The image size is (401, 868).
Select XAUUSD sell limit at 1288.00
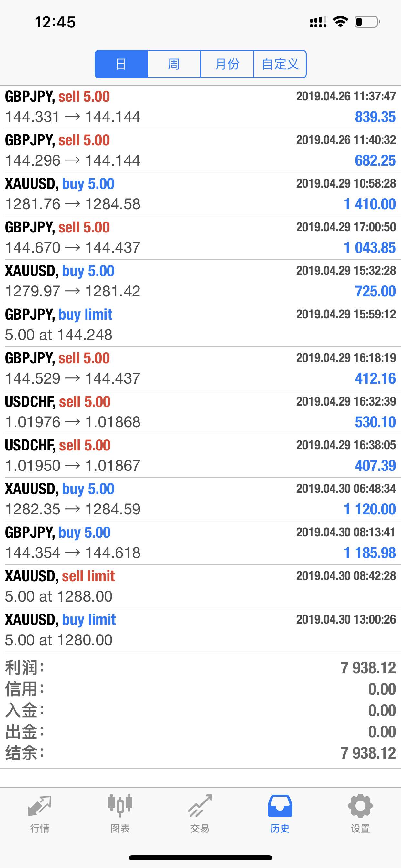point(200,586)
